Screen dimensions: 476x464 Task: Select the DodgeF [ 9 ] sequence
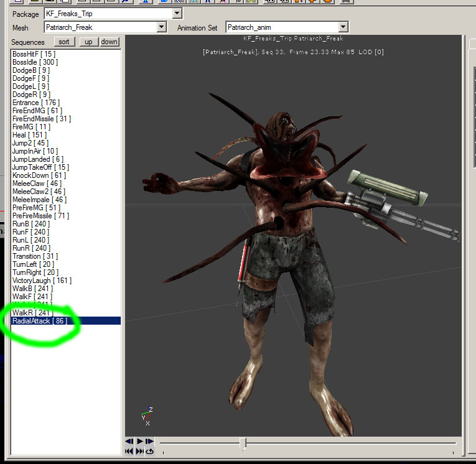pyautogui.click(x=65, y=78)
